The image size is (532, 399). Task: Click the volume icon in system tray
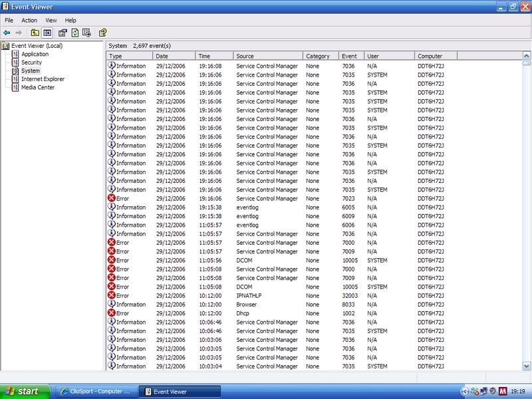click(493, 391)
